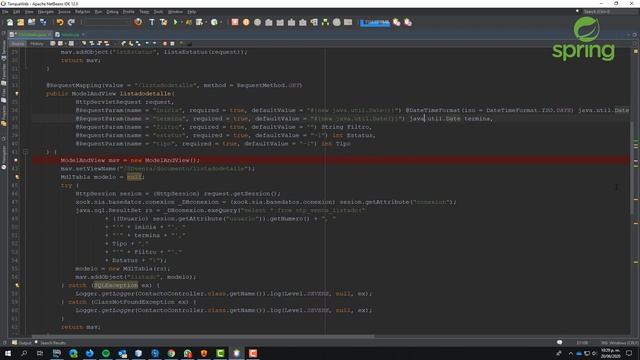Click the Save All toolbar icon
Image resolution: width=640 pixels, height=360 pixels.
(43, 22)
